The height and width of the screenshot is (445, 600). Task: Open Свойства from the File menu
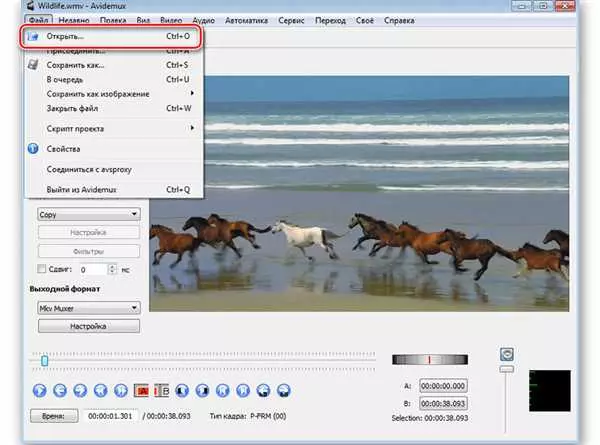tap(114, 149)
